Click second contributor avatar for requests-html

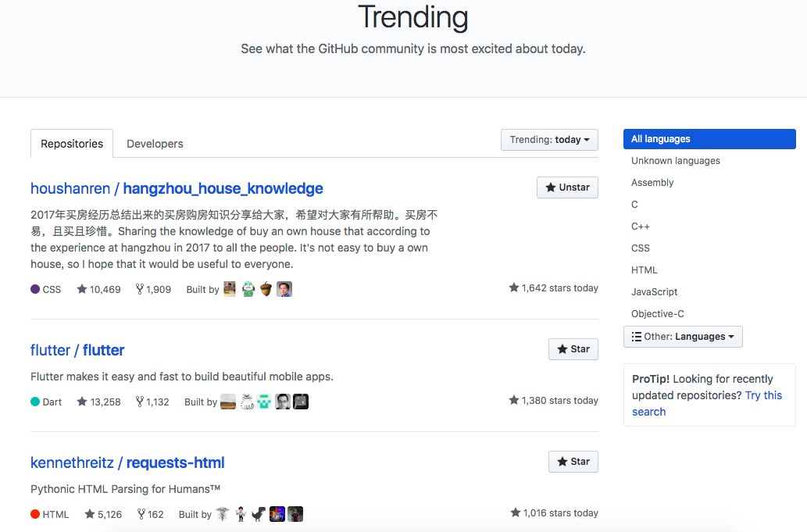[241, 514]
